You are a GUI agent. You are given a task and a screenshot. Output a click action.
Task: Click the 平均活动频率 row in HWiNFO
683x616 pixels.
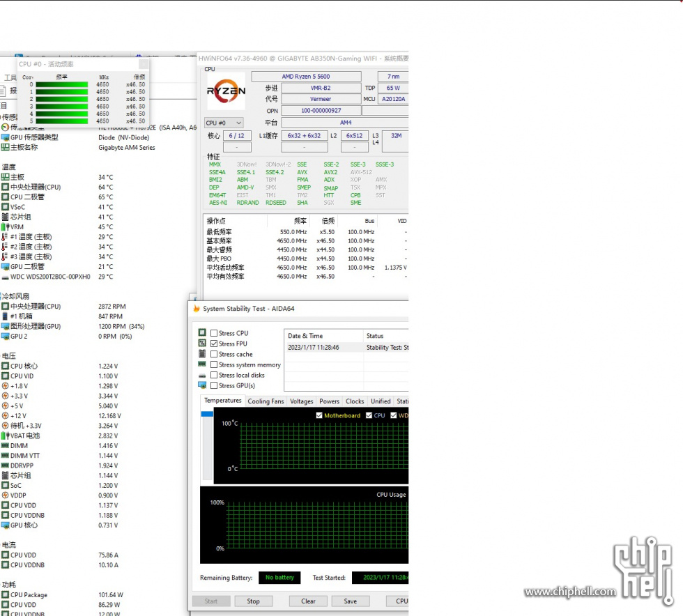click(307, 268)
